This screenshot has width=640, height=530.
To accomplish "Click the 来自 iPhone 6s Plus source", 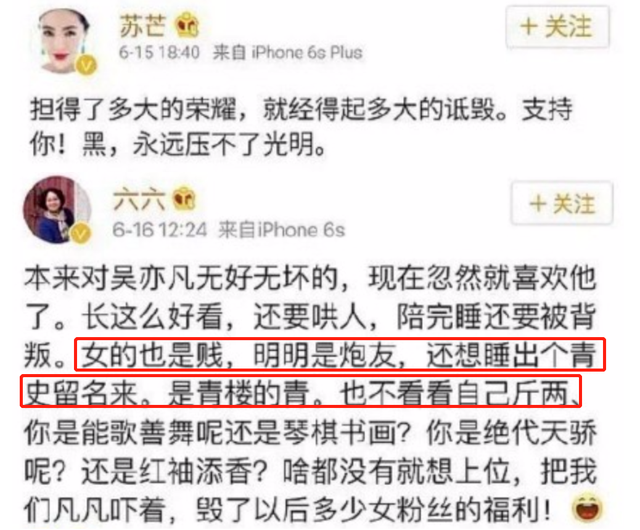I will point(288,53).
